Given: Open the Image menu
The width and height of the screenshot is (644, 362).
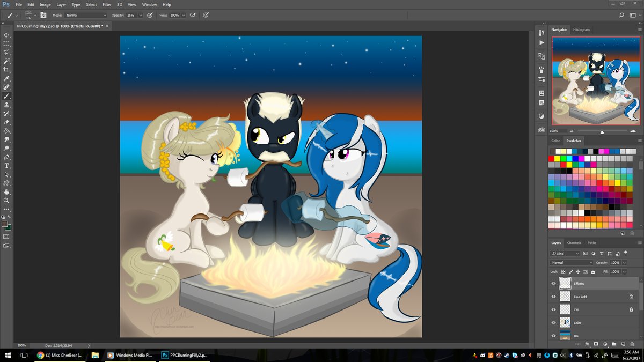Looking at the screenshot, I should click(x=45, y=4).
